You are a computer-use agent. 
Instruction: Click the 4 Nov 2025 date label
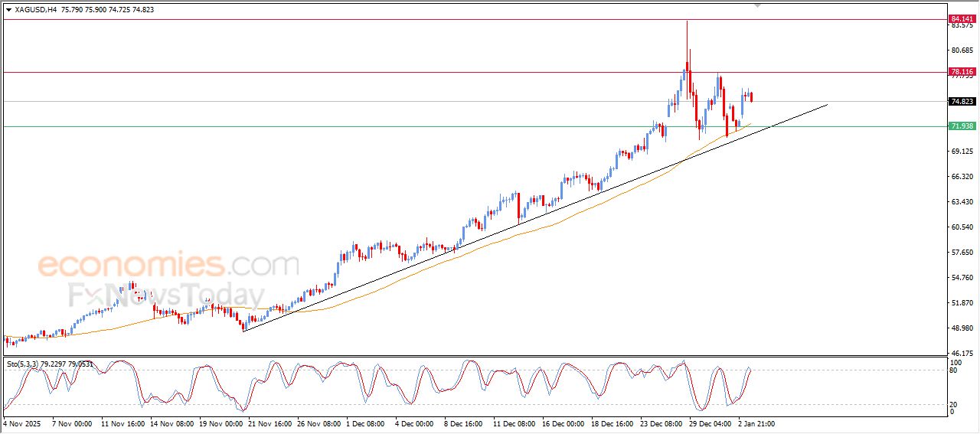coord(21,423)
